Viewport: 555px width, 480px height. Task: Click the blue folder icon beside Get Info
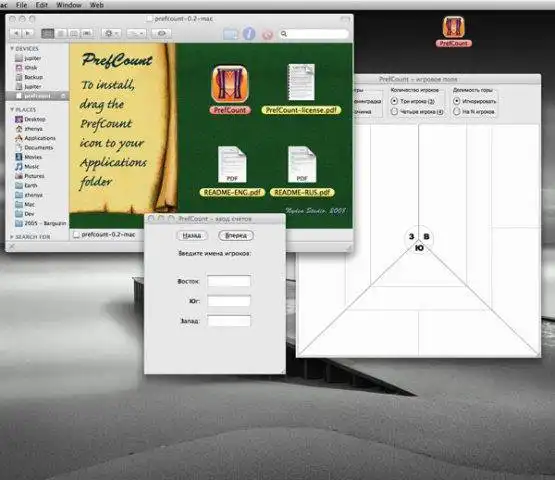[231, 34]
